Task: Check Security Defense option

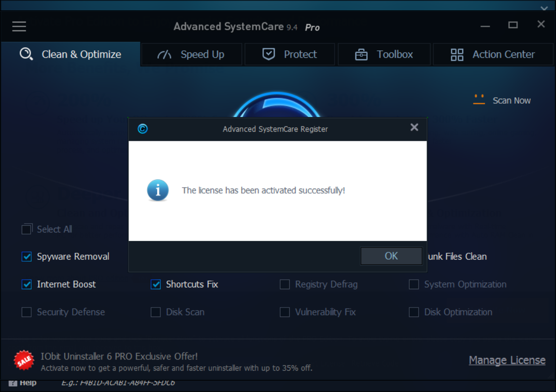Action: 27,312
